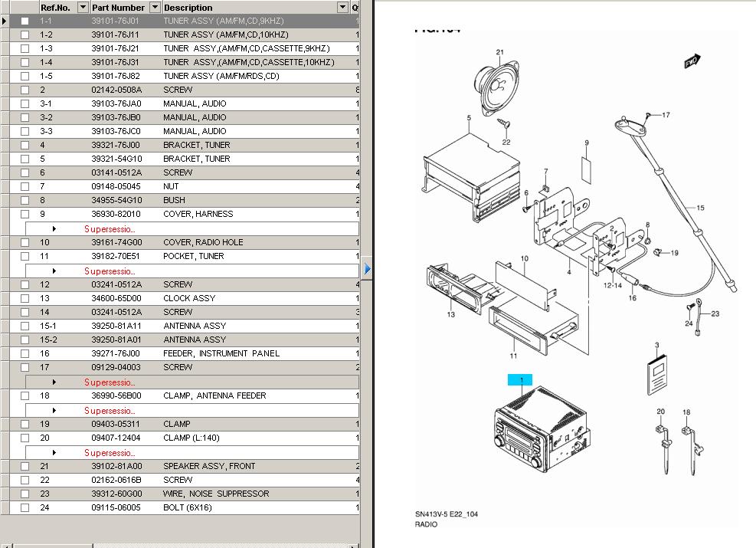Open the Ref.No. column filter dropdown
756x548 pixels.
click(x=82, y=8)
